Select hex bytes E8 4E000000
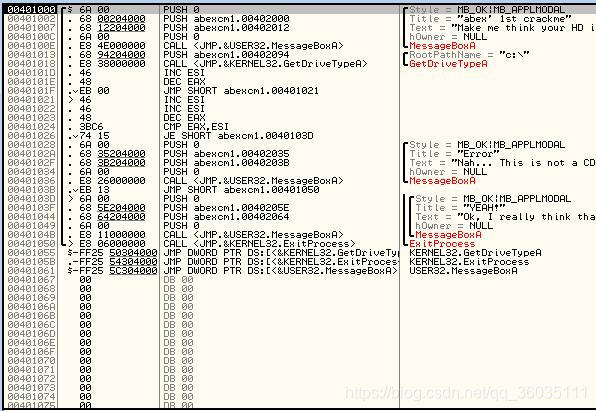This screenshot has height=411, width=596. coord(113,46)
